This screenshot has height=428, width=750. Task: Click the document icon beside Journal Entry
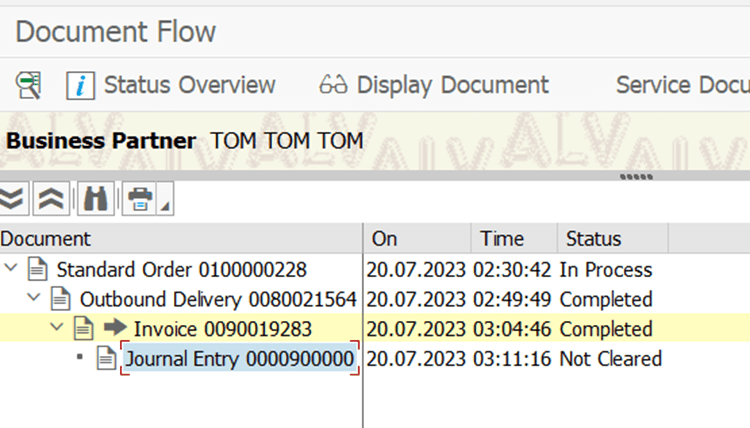106,359
